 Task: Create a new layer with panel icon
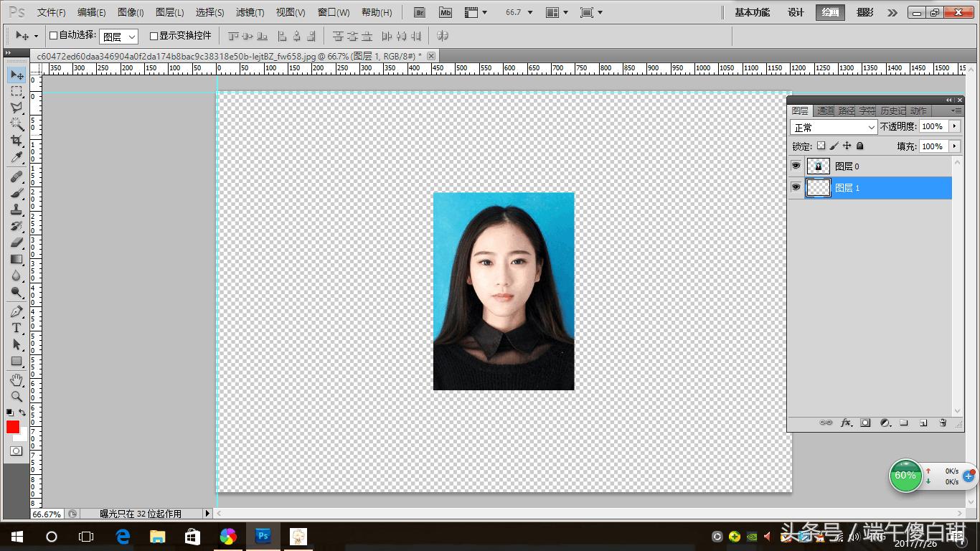coord(923,423)
